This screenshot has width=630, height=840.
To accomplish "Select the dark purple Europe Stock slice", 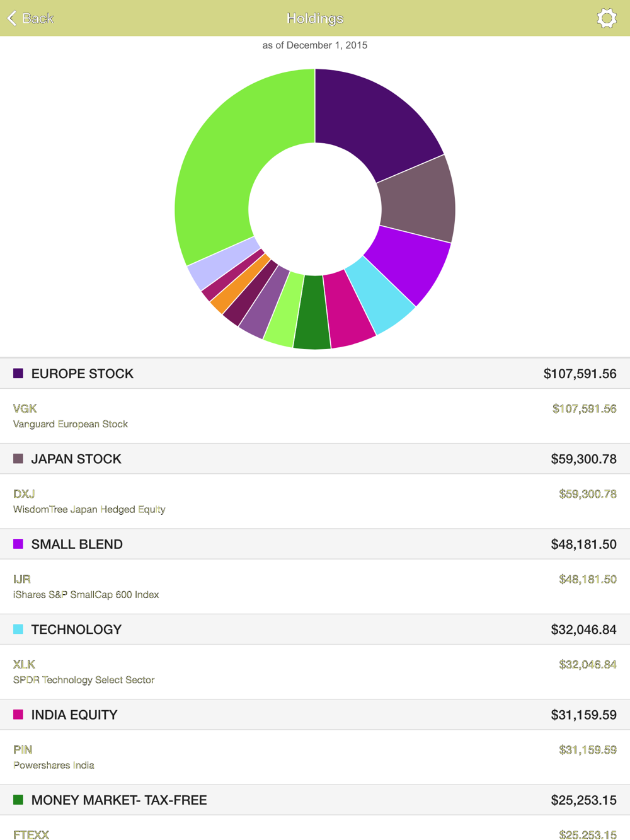I will tap(372, 126).
